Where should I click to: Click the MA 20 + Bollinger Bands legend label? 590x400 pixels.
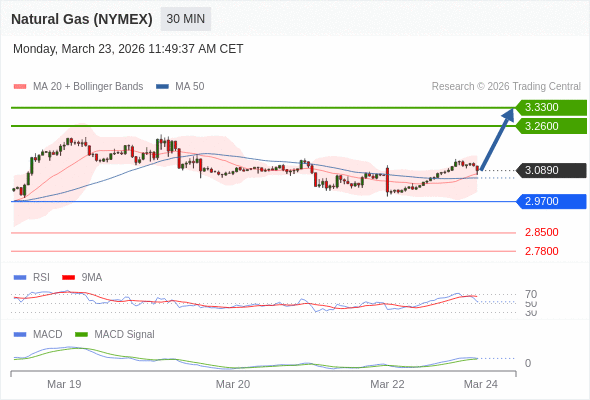click(88, 87)
